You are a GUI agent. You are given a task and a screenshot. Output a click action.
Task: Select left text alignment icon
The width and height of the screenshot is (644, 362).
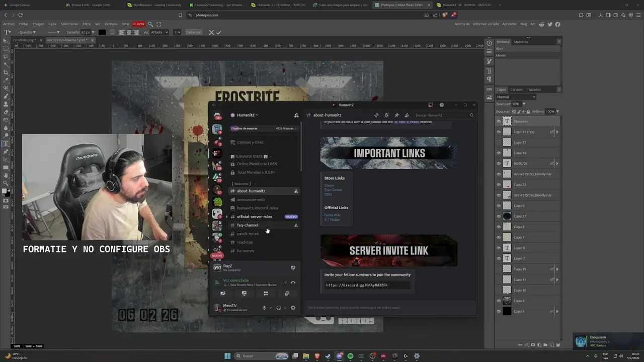pyautogui.click(x=121, y=32)
